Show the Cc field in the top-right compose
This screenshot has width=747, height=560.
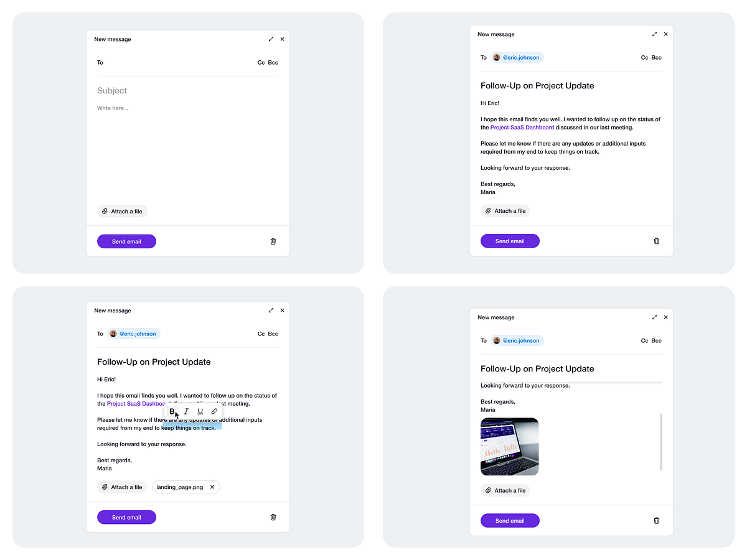644,57
